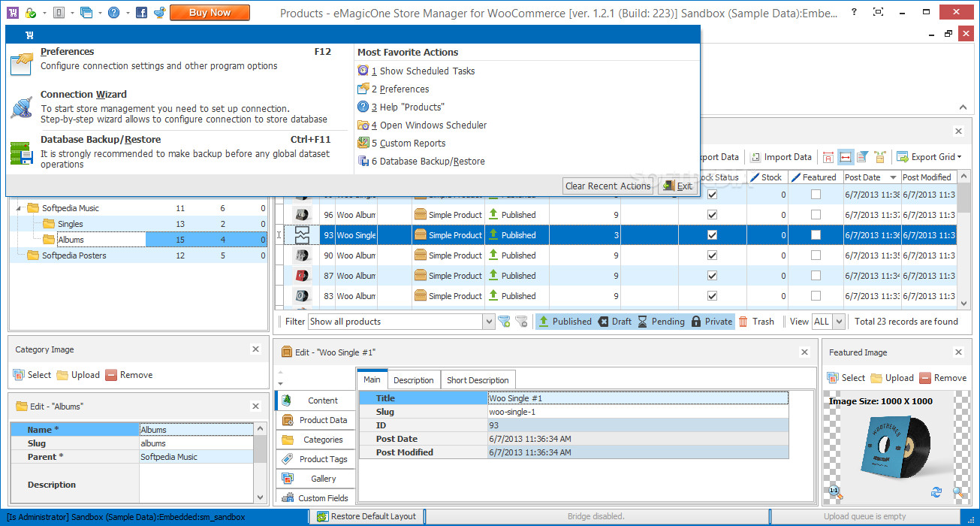Image resolution: width=980 pixels, height=526 pixels.
Task: Open the Categories section in editor
Action: (x=315, y=440)
